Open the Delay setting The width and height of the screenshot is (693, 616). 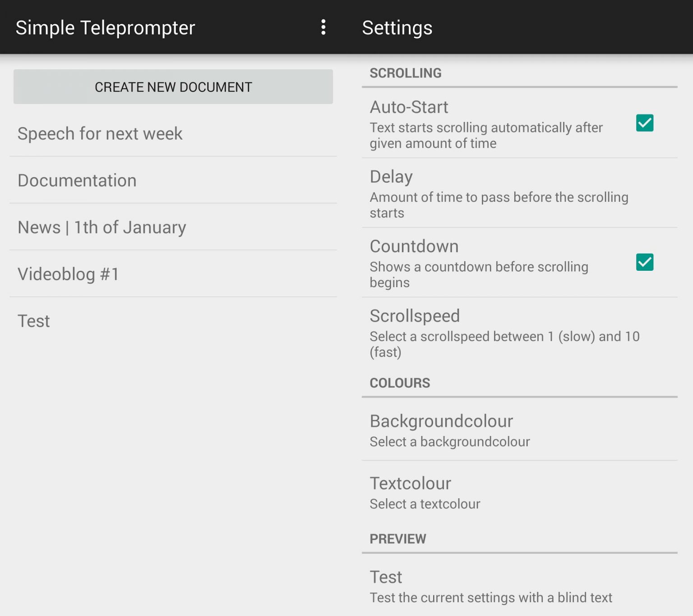(x=496, y=193)
